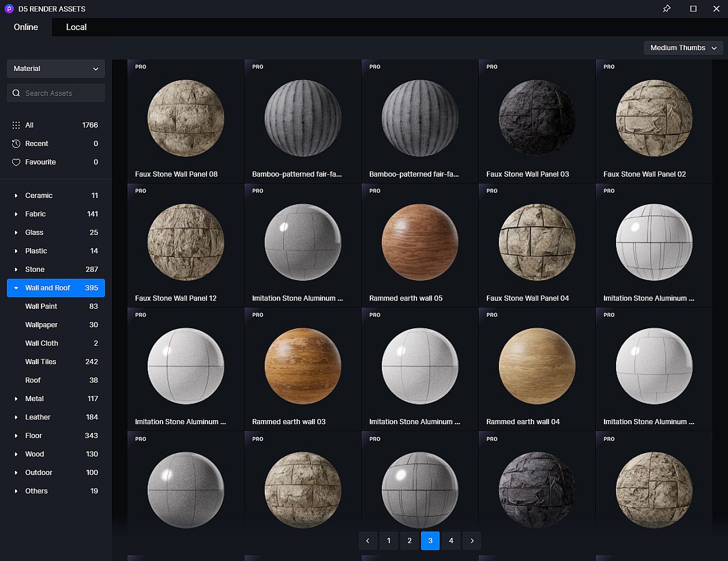Open the Medium Thumbs size dropdown
728x561 pixels.
click(683, 48)
